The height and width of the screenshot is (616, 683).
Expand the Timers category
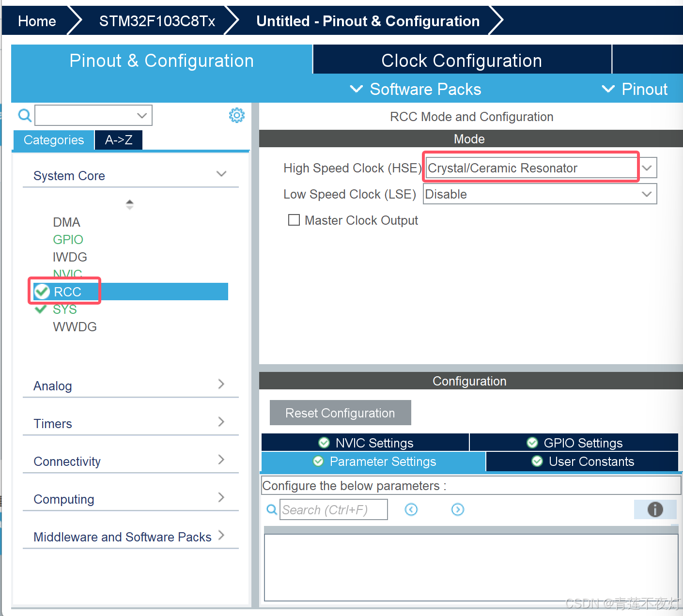221,422
